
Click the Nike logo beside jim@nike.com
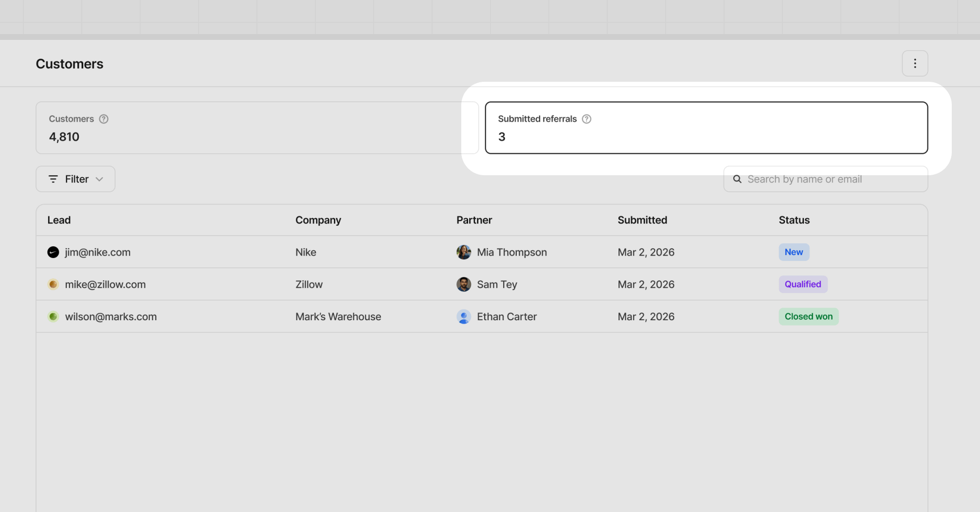(x=53, y=252)
